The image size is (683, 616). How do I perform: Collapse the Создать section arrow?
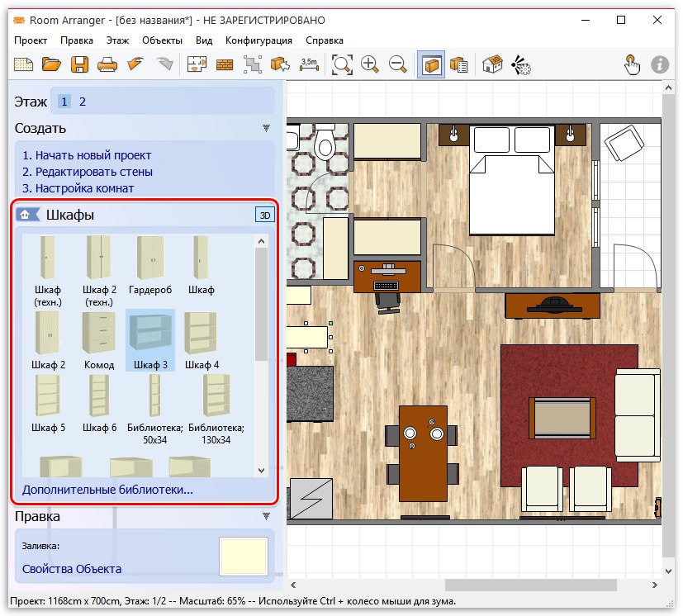click(266, 128)
